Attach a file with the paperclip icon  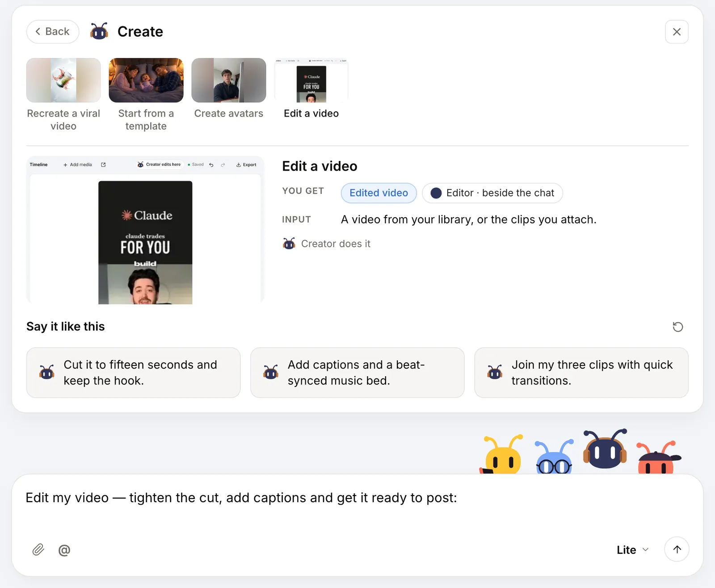click(38, 550)
